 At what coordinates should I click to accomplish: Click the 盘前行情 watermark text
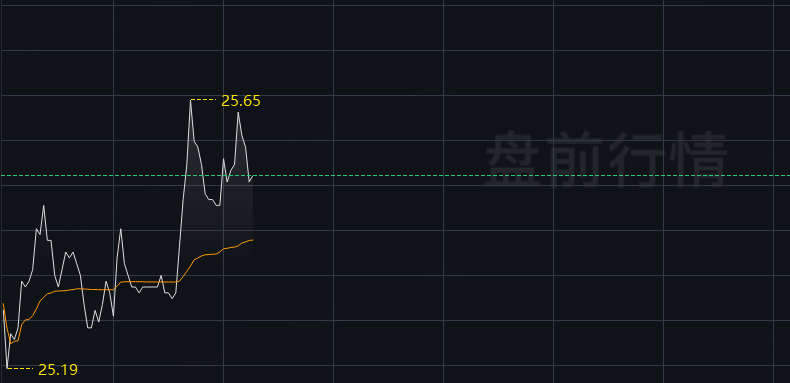[606, 159]
